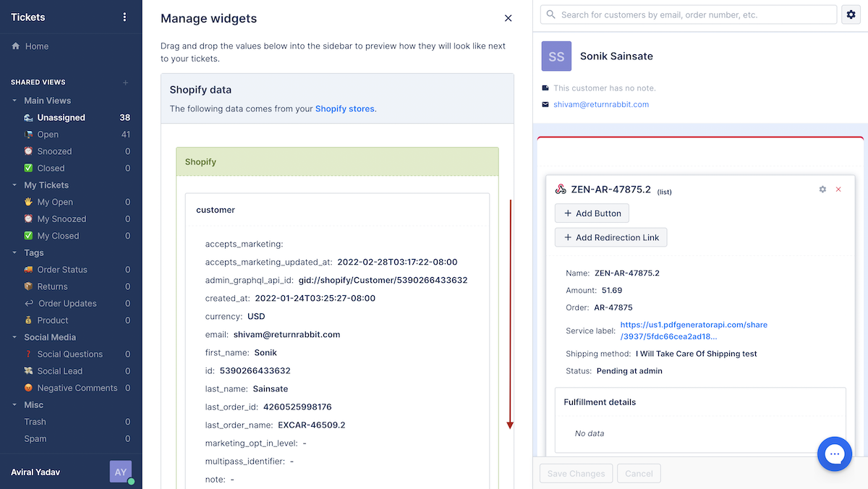Remove the ZEN-AR-47875.2 widget with red X
The width and height of the screenshot is (868, 489).
coord(838,190)
